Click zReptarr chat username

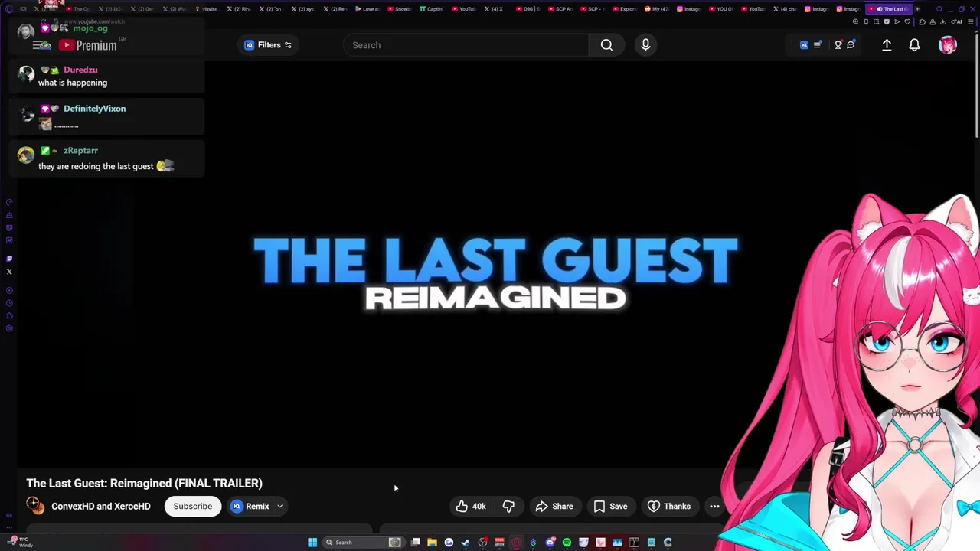pyautogui.click(x=80, y=151)
